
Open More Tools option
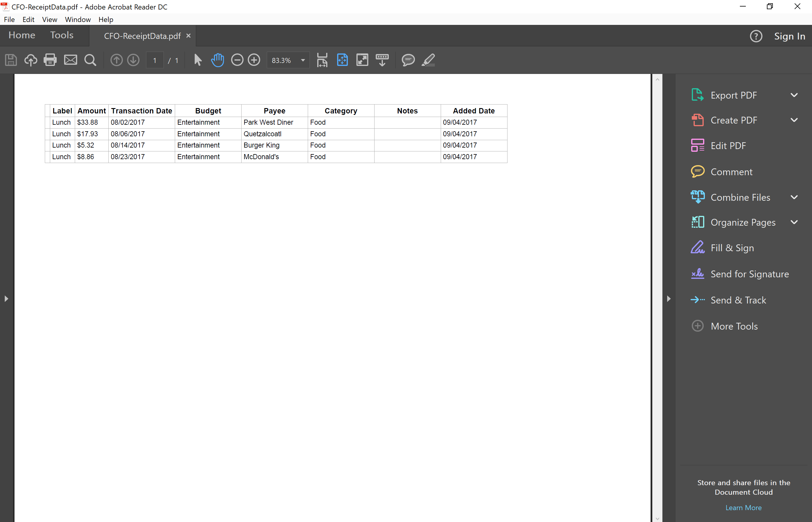click(724, 326)
